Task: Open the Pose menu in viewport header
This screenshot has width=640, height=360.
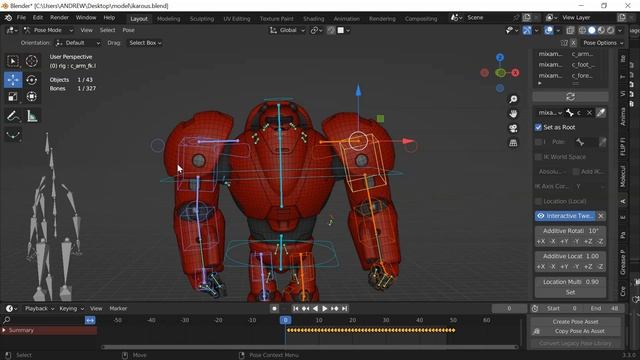Action: (x=129, y=30)
